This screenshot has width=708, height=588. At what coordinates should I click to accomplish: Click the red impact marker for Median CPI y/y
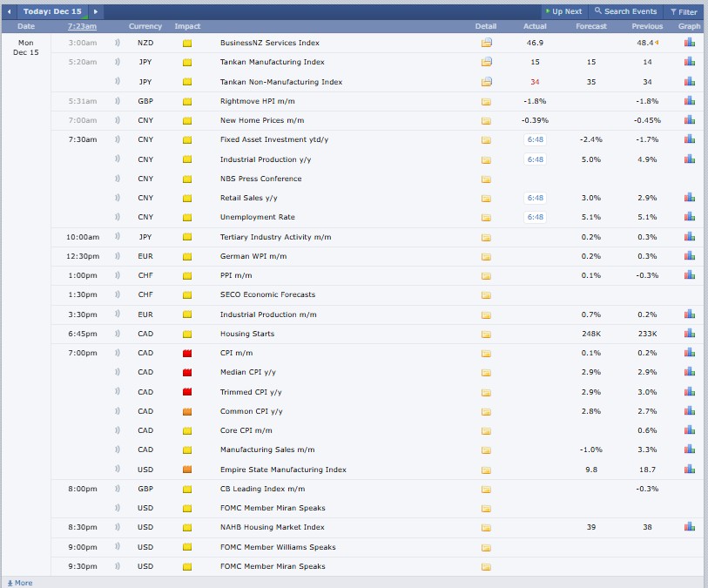click(x=186, y=373)
